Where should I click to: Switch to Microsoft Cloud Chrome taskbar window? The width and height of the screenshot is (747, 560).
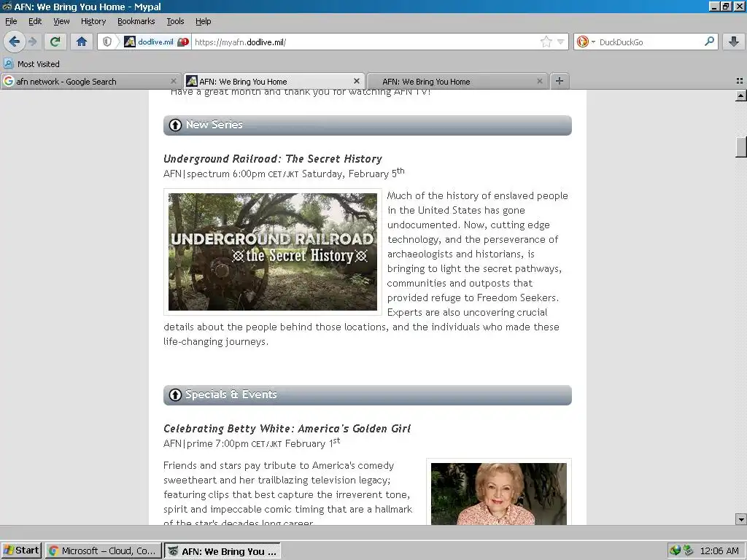tap(104, 551)
